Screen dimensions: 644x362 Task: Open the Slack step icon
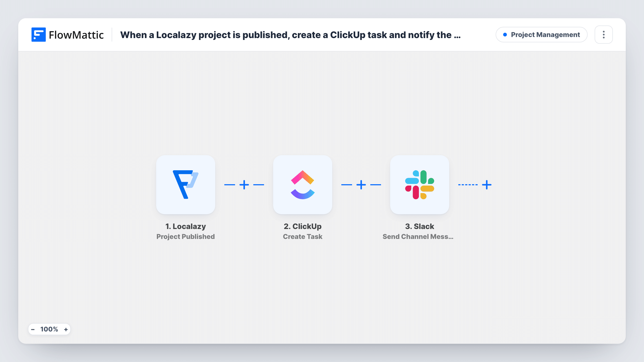click(420, 184)
